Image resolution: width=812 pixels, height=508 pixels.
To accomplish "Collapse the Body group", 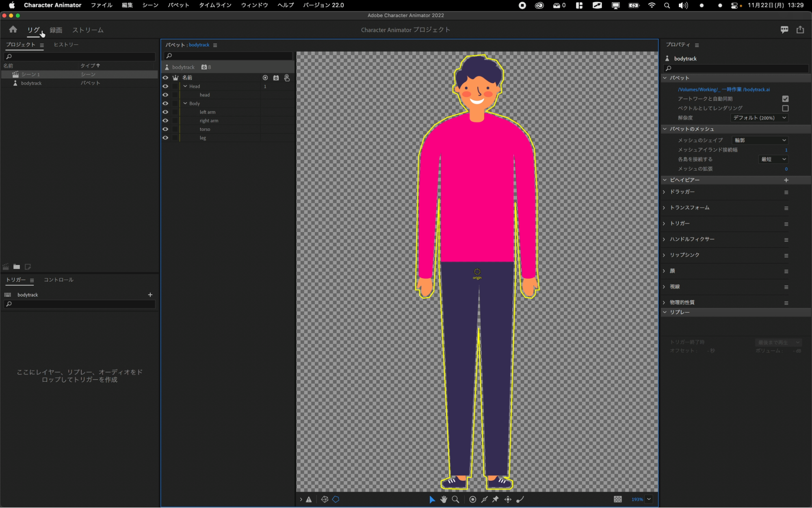I will coord(185,104).
